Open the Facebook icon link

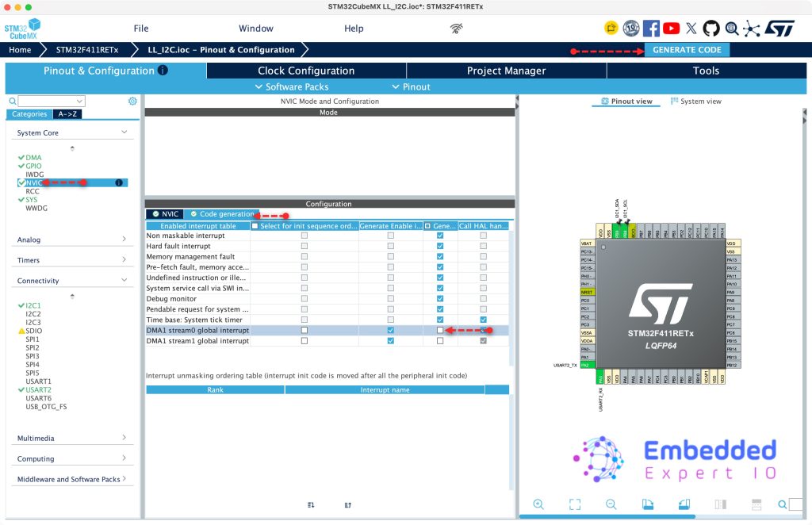click(651, 28)
